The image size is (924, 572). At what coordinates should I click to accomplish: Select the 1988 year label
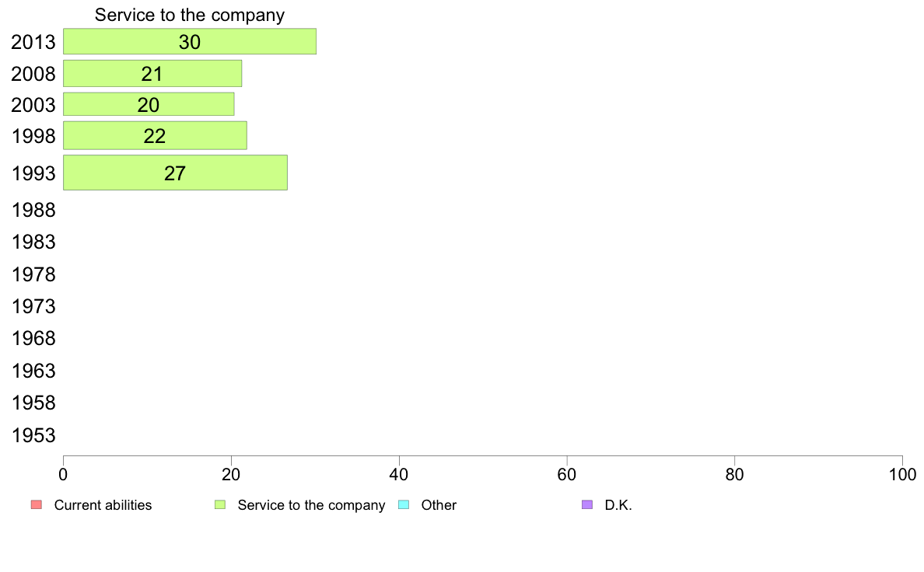coord(33,211)
